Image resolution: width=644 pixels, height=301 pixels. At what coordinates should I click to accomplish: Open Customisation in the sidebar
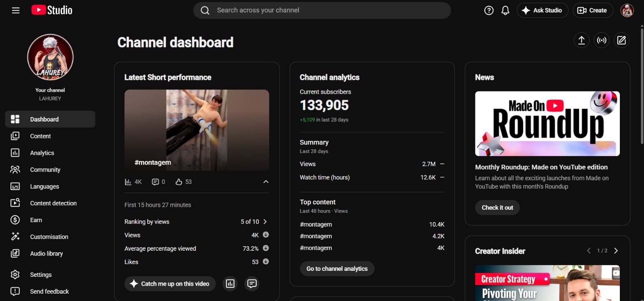click(x=50, y=237)
